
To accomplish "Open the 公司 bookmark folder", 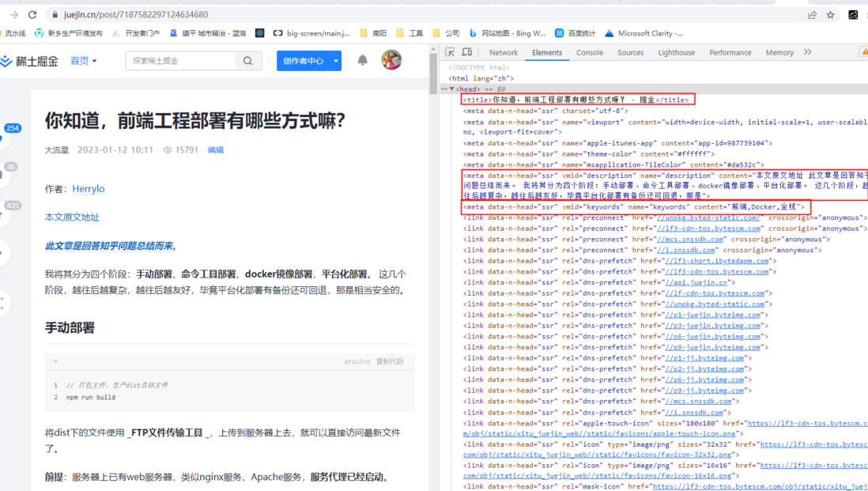I will (x=446, y=33).
